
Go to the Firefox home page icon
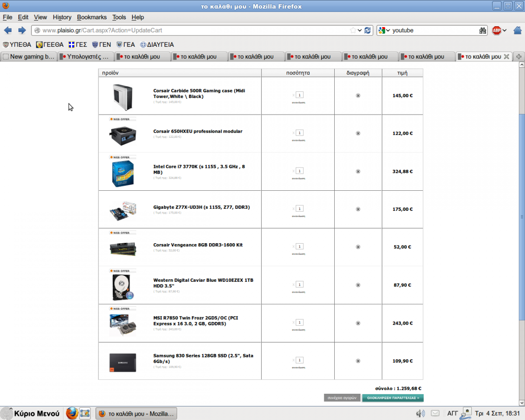click(x=517, y=30)
